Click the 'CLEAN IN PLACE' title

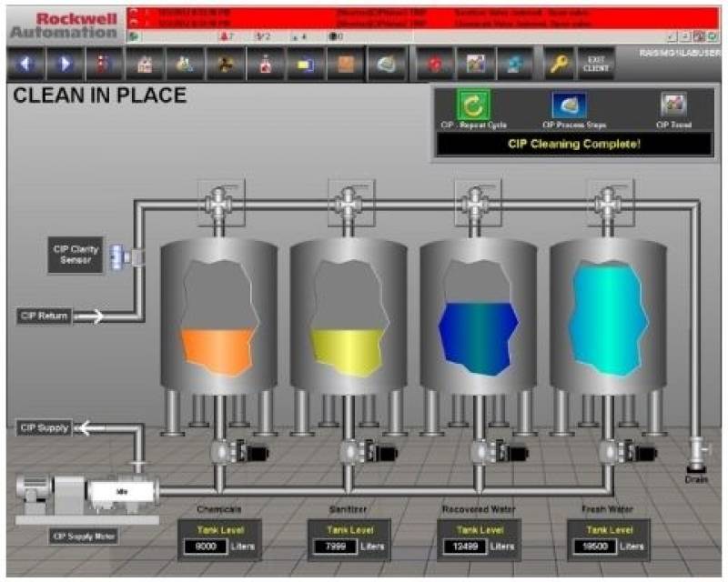click(100, 95)
